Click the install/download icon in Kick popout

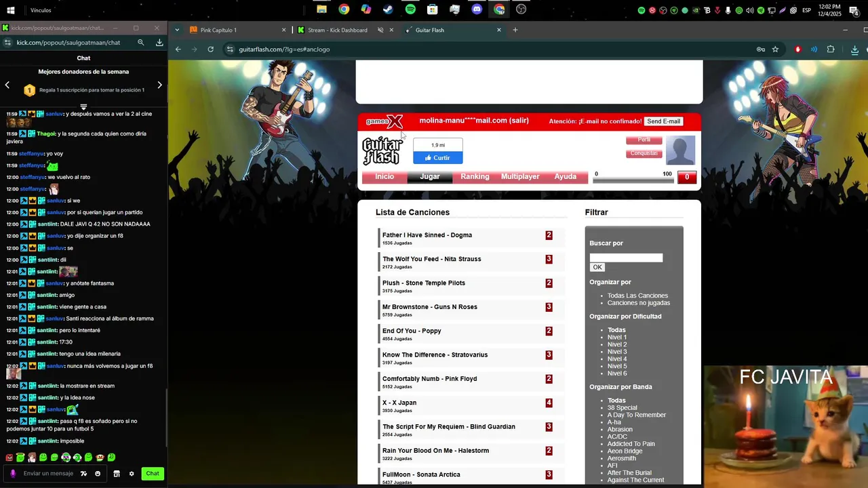click(x=159, y=42)
